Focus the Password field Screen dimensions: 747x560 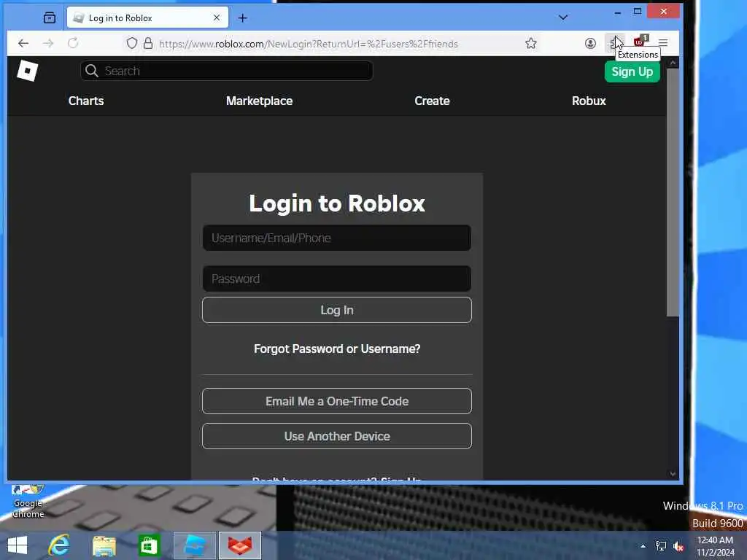click(337, 279)
